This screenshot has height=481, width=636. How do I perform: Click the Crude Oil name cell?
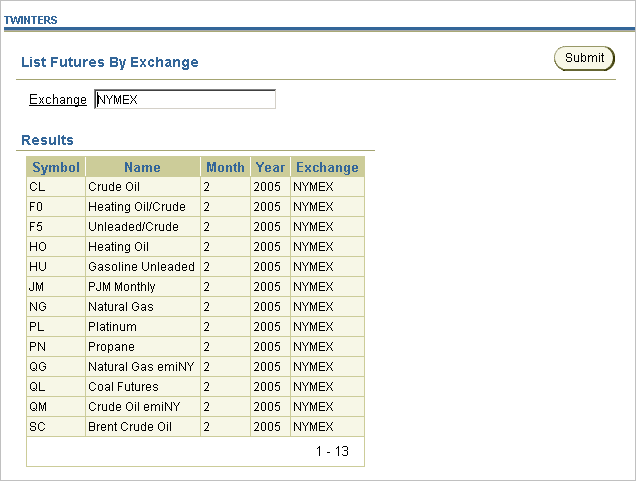point(114,187)
